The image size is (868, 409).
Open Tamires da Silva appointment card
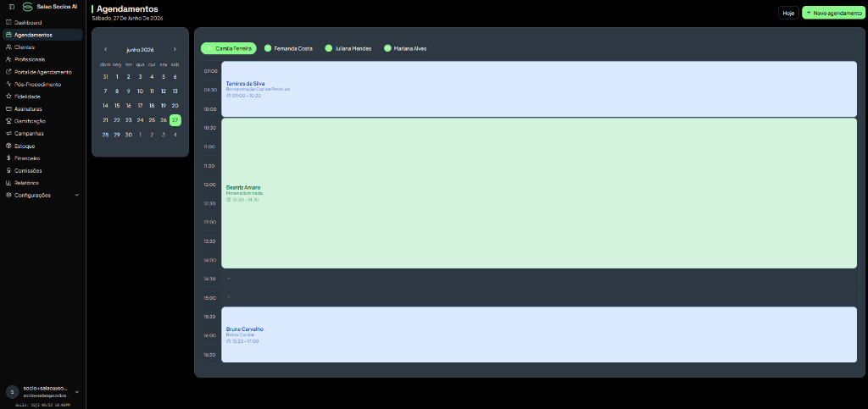(x=539, y=89)
